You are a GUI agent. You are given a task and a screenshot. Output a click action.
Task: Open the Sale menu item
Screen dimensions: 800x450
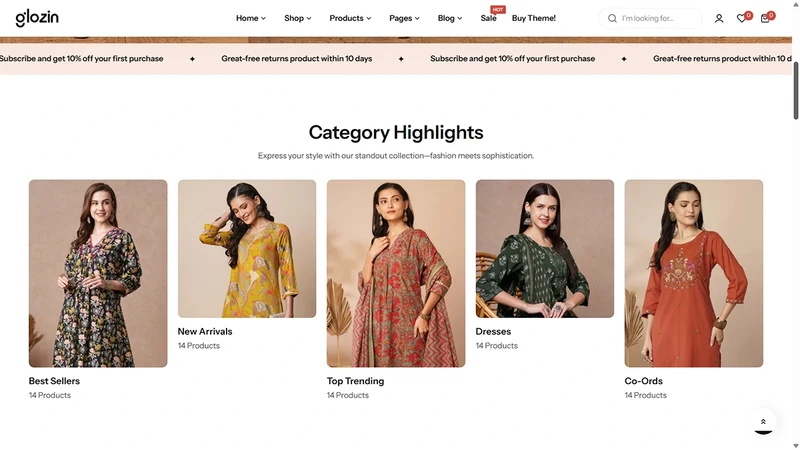click(488, 18)
